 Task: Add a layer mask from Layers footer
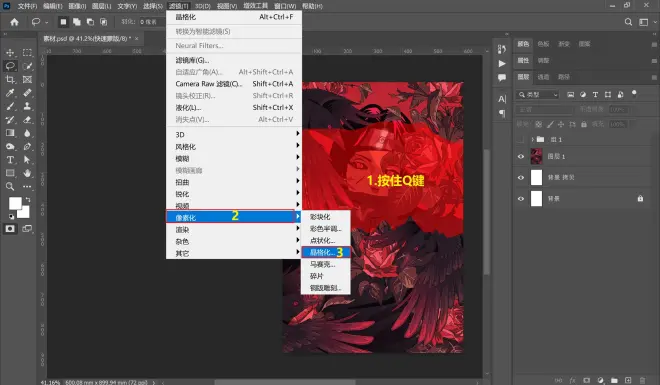(x=586, y=380)
